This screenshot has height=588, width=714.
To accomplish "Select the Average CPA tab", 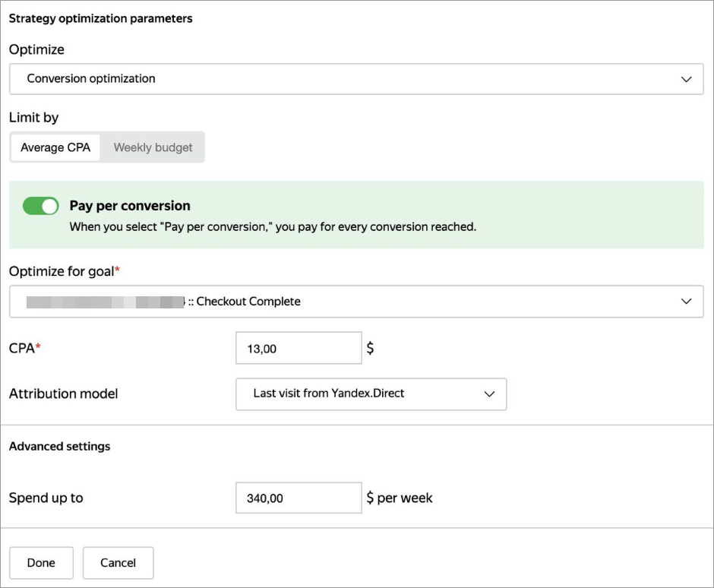I will pyautogui.click(x=55, y=147).
